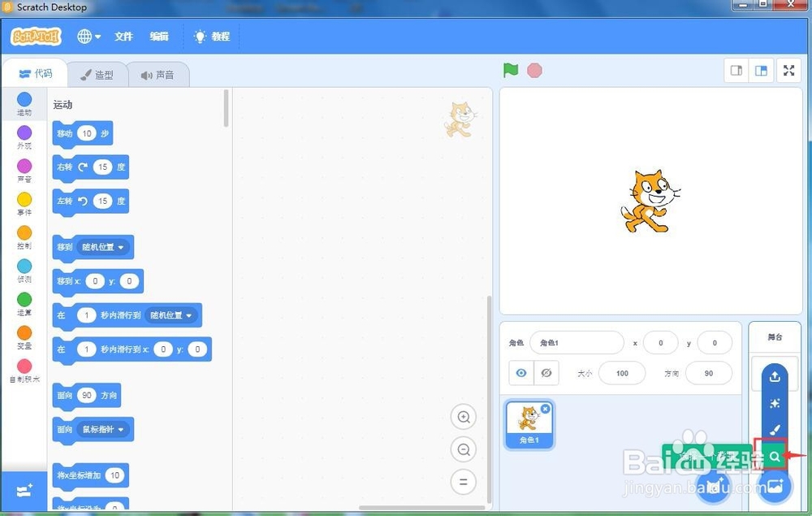Select the 声音 purple sound category
The image size is (812, 516).
pos(24,171)
